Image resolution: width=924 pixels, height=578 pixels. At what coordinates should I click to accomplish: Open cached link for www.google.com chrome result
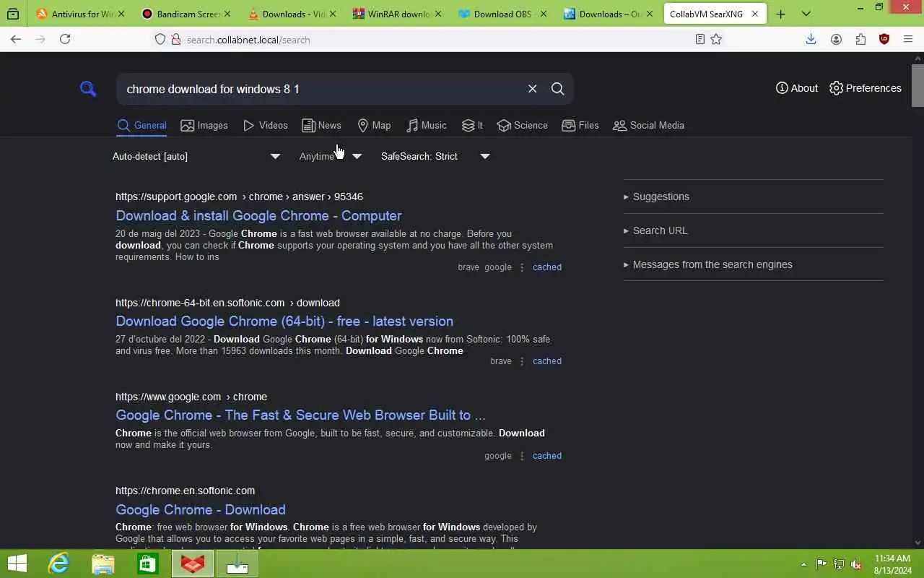(547, 456)
